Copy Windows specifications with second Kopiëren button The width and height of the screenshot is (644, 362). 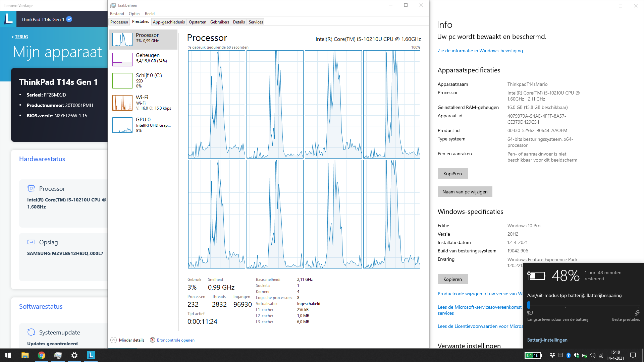click(452, 279)
